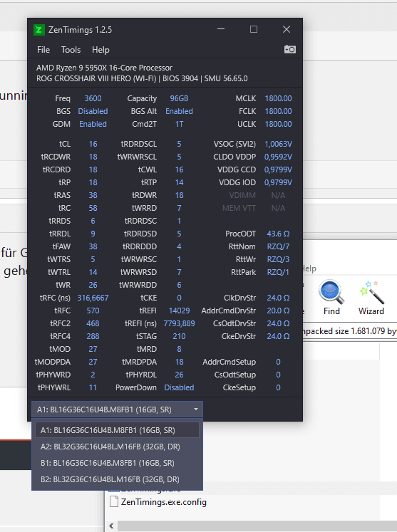This screenshot has height=532, width=397.
Task: Click the tPHYWRL value 11
Action: [x=93, y=388]
